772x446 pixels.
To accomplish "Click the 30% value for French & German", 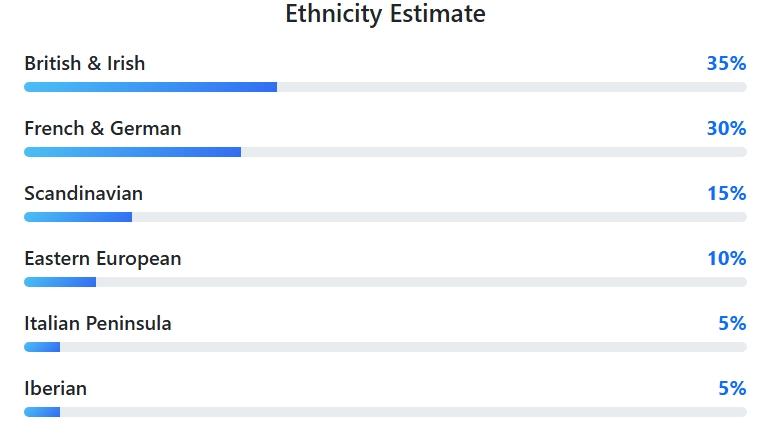I will pyautogui.click(x=726, y=128).
